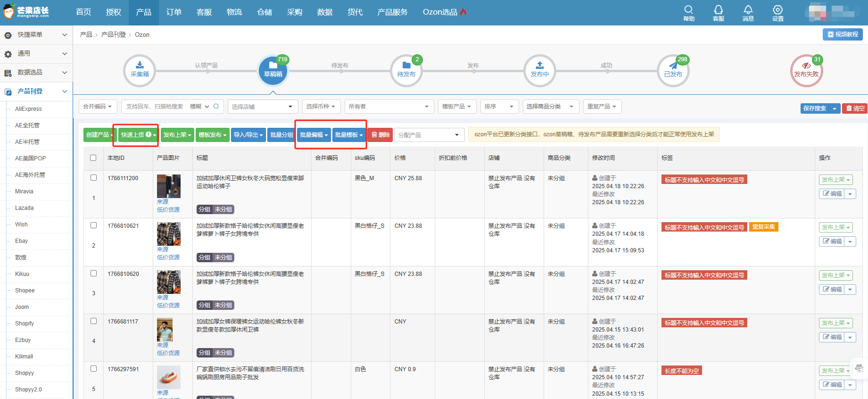Click the red 删除 delete button
Viewport: 868px width, 399px height.
[380, 135]
